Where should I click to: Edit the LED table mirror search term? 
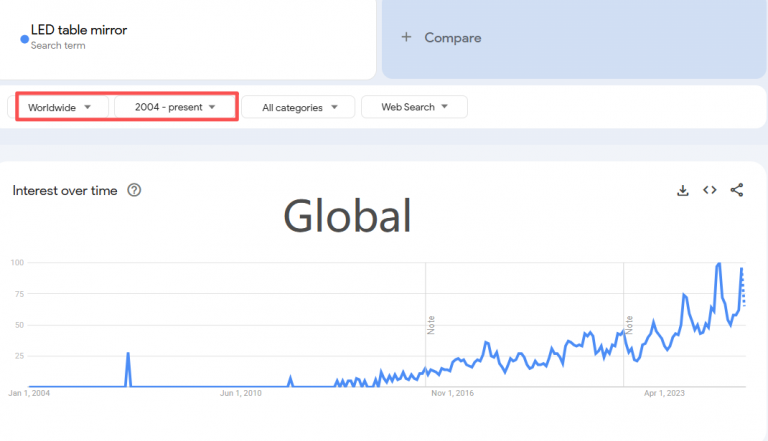click(79, 30)
